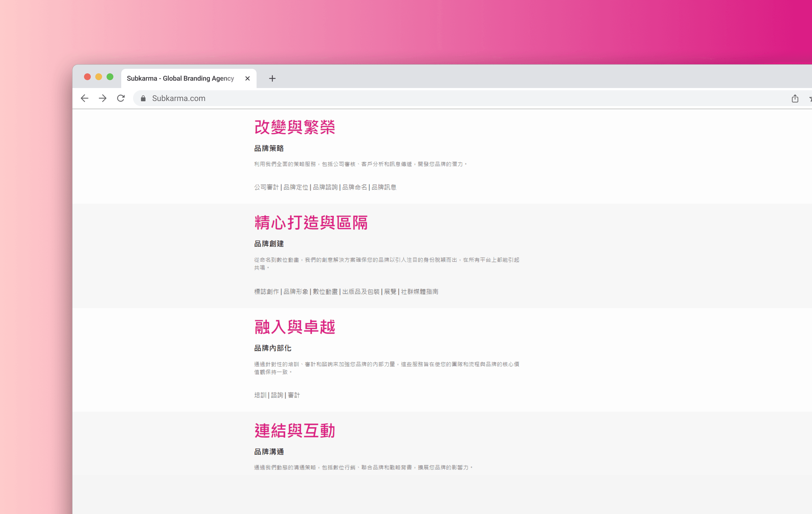The height and width of the screenshot is (514, 812).
Task: Click the Subkarma.com address field
Action: [x=459, y=98]
